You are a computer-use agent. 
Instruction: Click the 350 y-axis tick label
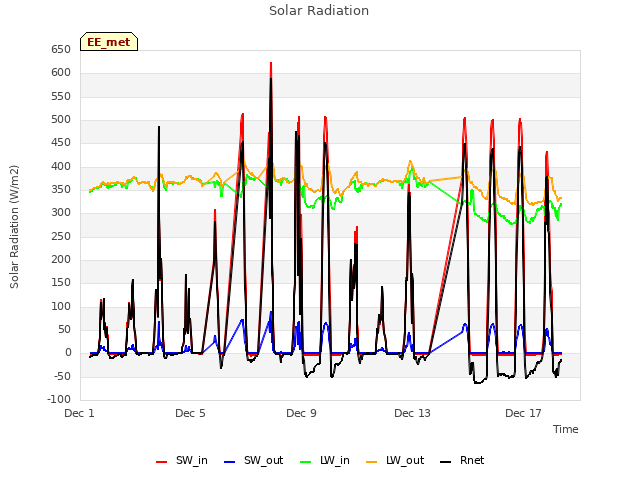tap(61, 189)
